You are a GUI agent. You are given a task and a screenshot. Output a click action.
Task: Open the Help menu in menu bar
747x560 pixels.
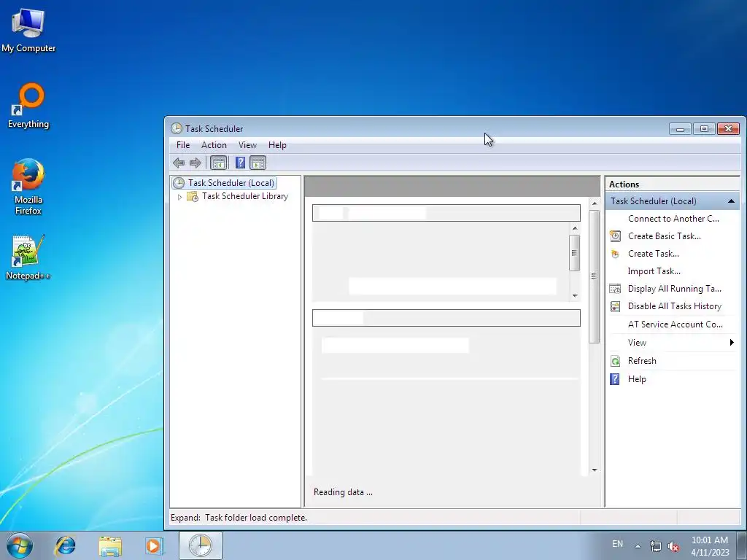pyautogui.click(x=277, y=145)
